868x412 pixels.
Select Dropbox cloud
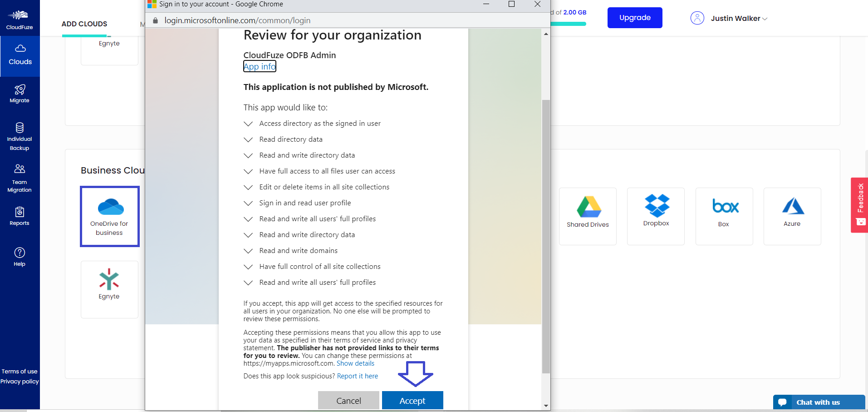point(656,216)
